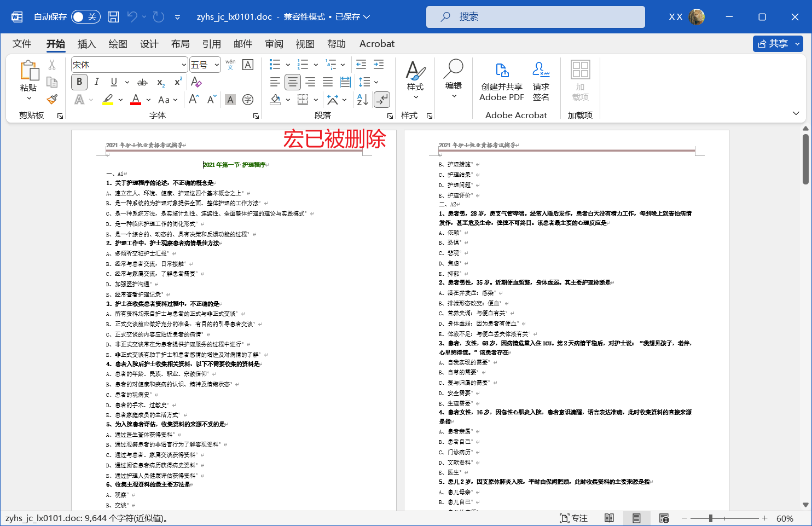The height and width of the screenshot is (526, 812).
Task: Expand the font size dropdown
Action: point(217,65)
